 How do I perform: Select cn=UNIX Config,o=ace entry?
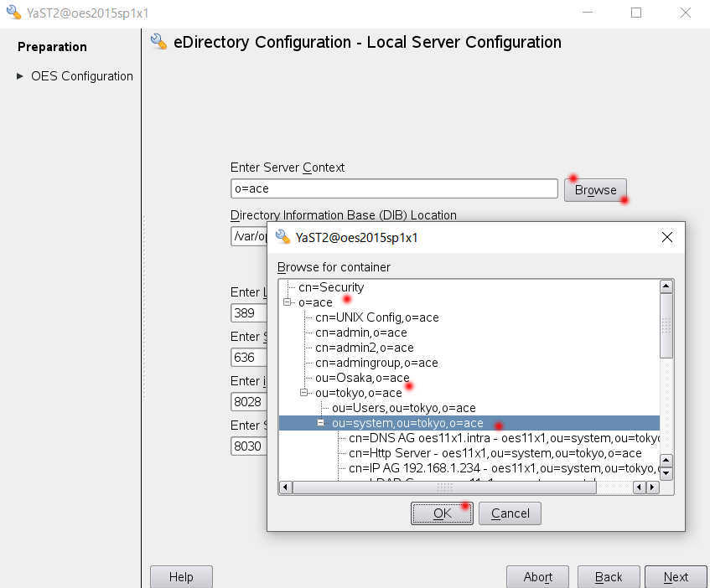pos(376,317)
